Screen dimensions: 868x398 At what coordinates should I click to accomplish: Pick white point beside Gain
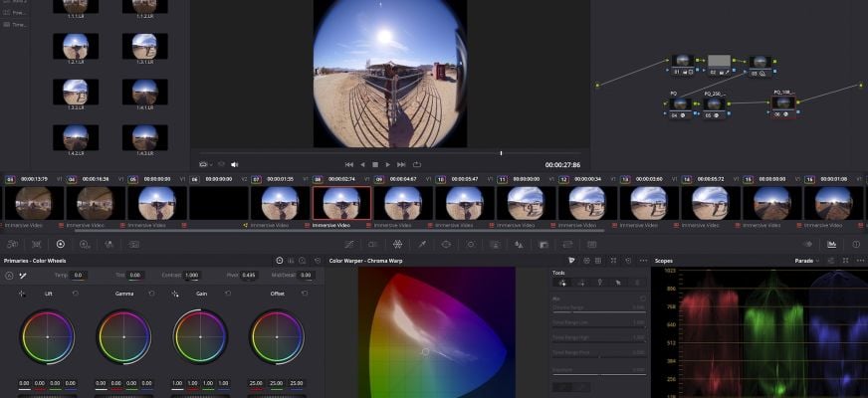(x=175, y=294)
